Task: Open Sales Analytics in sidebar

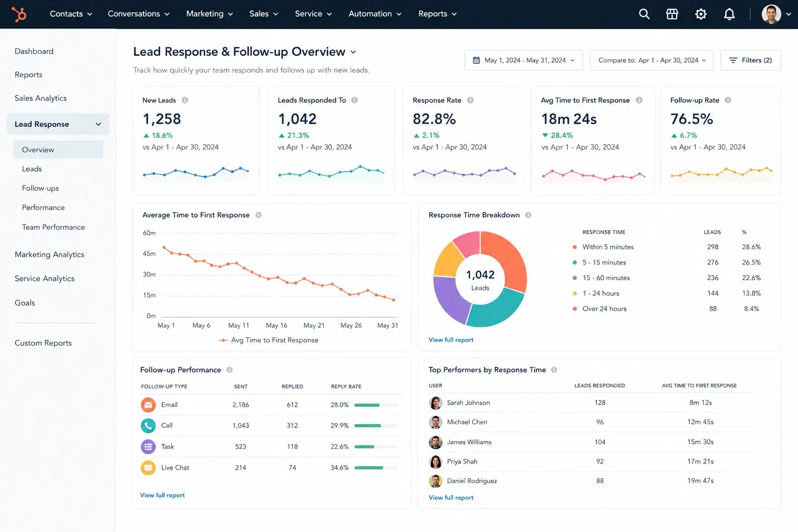Action: (41, 98)
